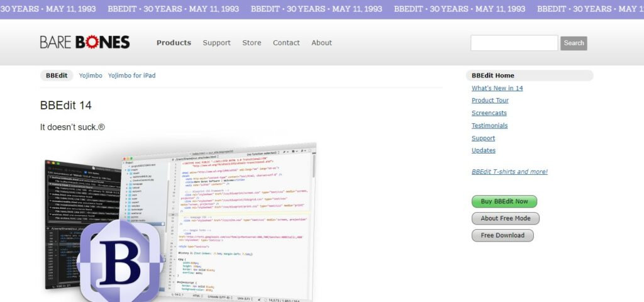Select the BBEdit product tab

(57, 75)
